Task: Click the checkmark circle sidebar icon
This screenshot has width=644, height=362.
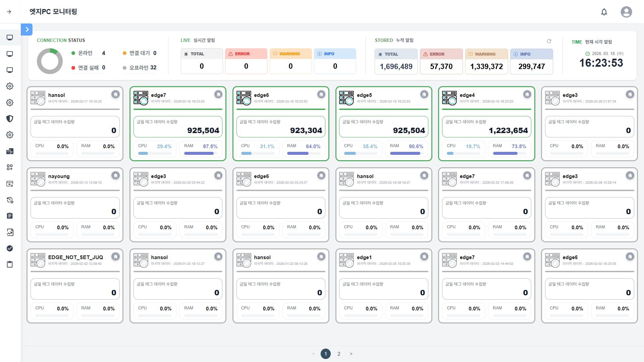Action: 10,248
